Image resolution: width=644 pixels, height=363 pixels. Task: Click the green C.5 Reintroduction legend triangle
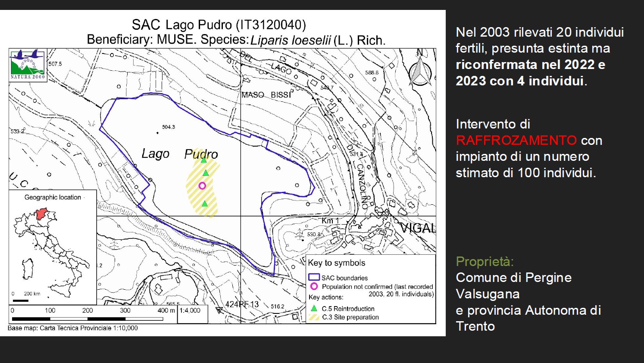pos(314,308)
